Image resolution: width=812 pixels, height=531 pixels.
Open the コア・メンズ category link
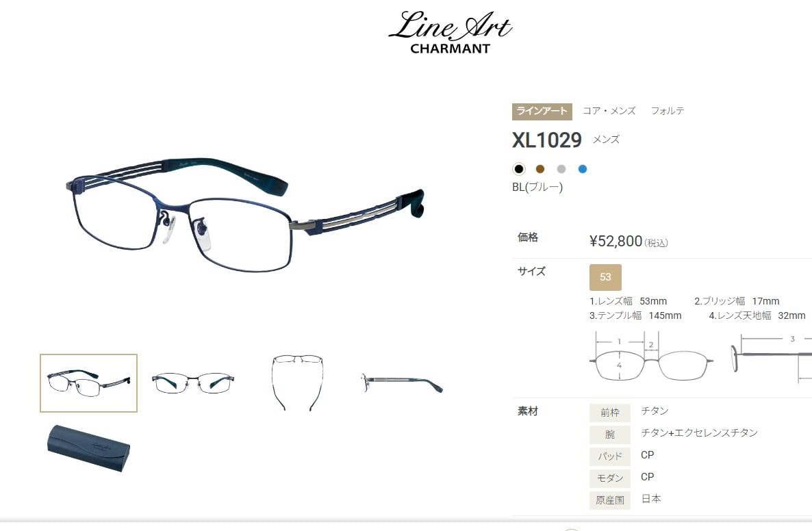coord(609,111)
